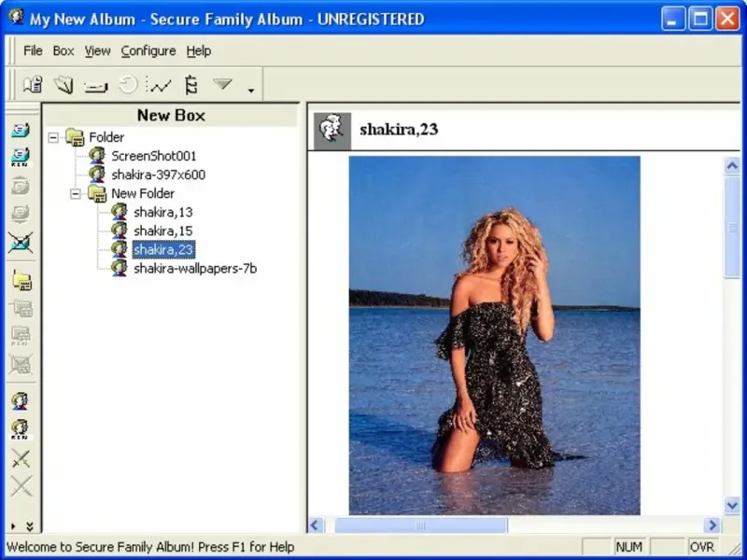Click the tree structure toolbar icon
This screenshot has height=560, width=747.
point(191,85)
